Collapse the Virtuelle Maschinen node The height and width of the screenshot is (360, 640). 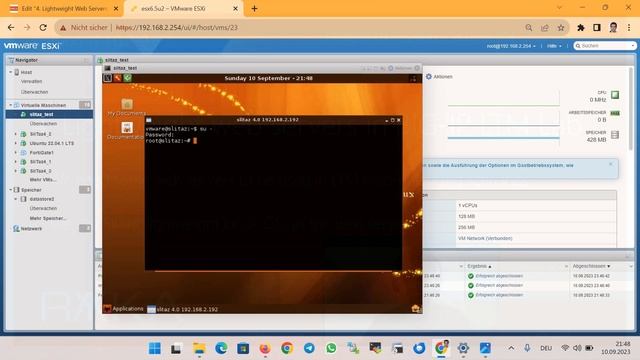pos(11,105)
